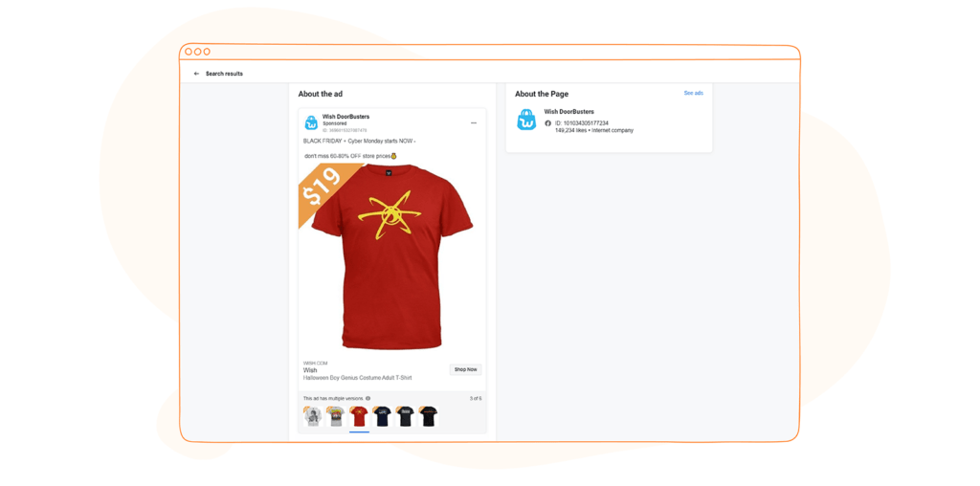Click info icon next to multiple versions
The width and height of the screenshot is (980, 486).
click(368, 398)
